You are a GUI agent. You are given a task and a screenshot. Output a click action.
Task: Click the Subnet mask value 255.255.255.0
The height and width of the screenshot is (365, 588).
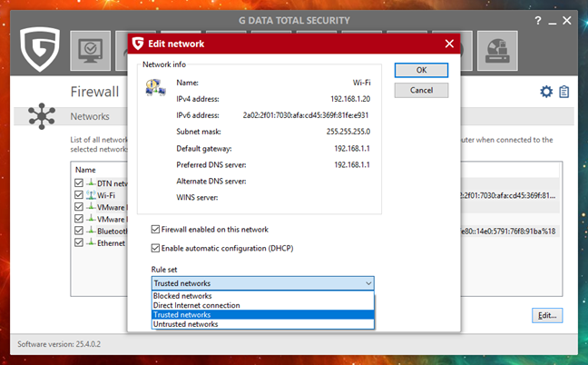(348, 132)
